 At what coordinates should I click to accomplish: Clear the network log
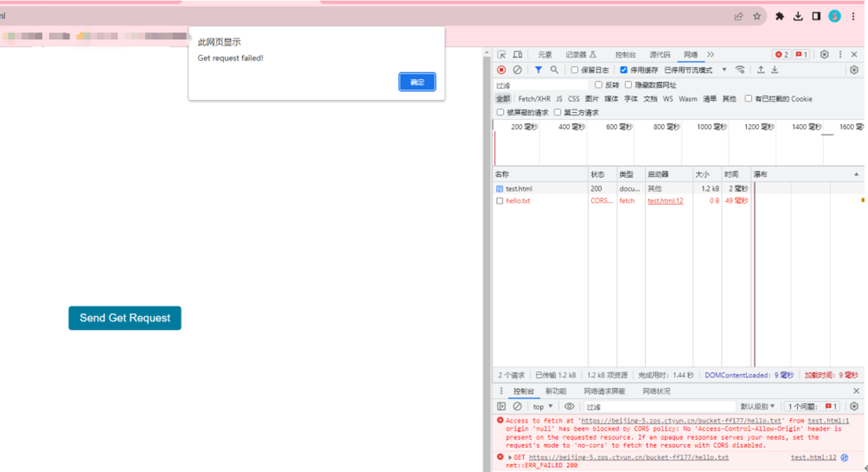(517, 70)
